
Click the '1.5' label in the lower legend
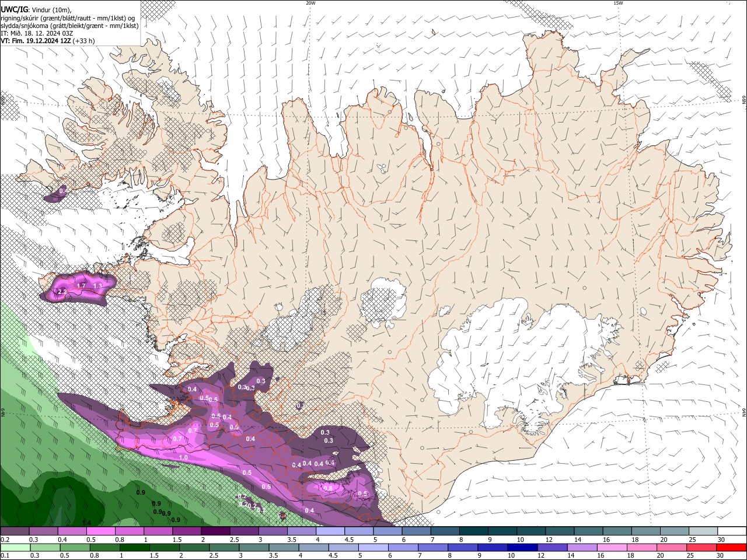154,556
